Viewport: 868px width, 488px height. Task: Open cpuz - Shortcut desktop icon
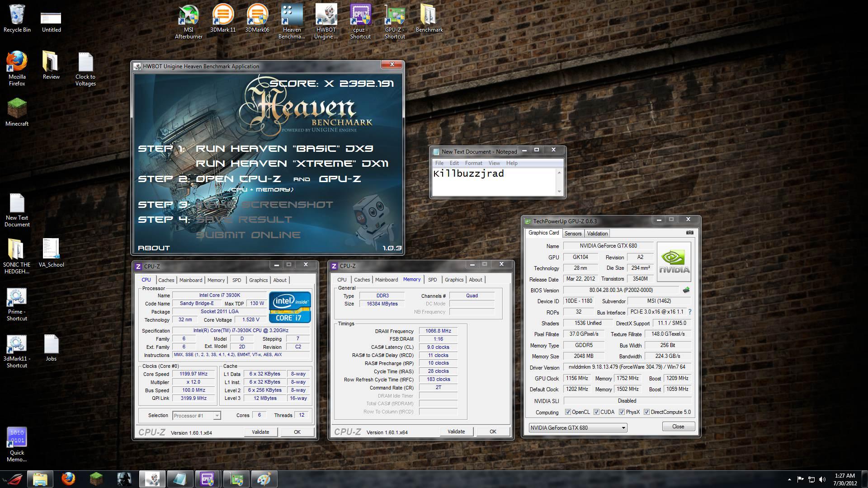click(360, 21)
